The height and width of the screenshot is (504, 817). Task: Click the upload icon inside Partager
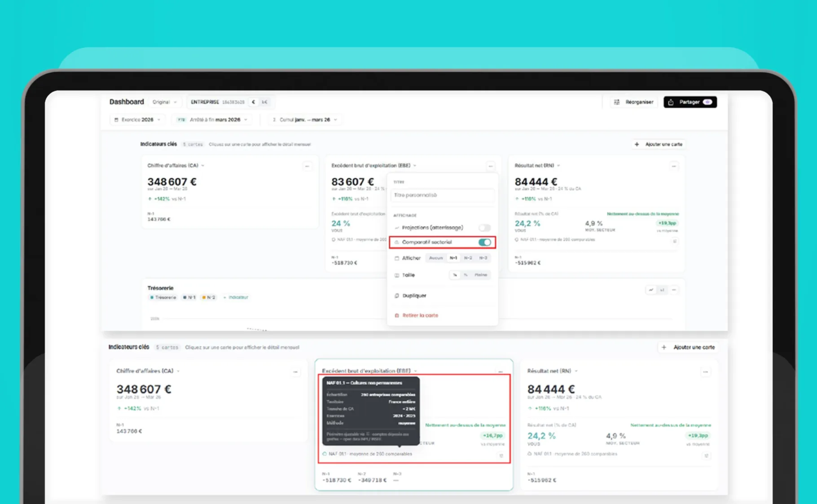[x=671, y=102]
